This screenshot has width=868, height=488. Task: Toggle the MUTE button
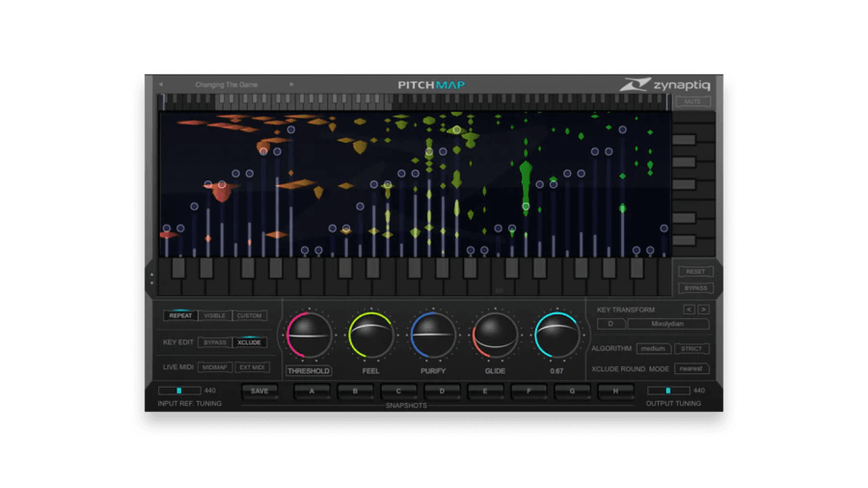pyautogui.click(x=694, y=102)
